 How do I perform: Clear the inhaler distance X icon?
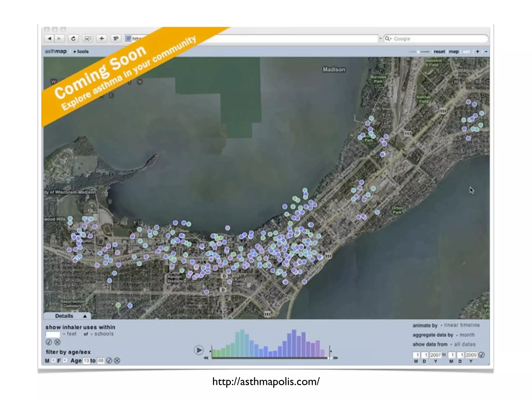click(57, 342)
